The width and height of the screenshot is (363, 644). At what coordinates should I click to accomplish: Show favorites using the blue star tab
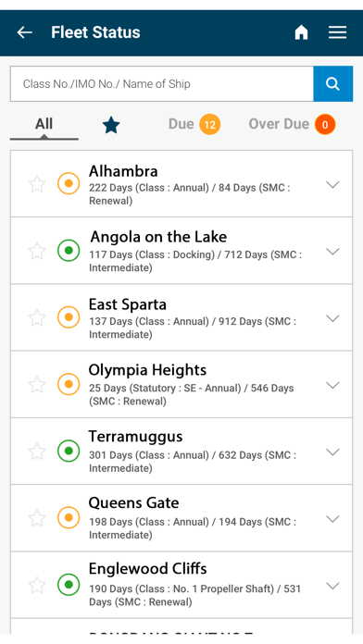111,125
